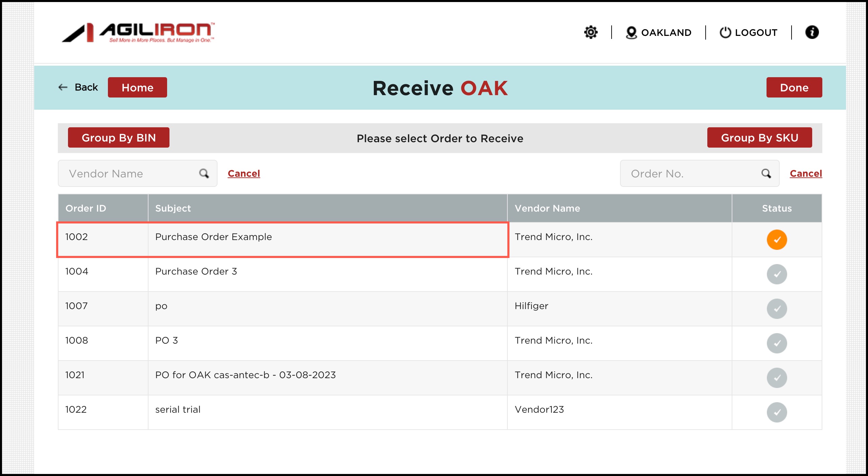Viewport: 868px width, 476px height.
Task: Cancel the Vendor Name search
Action: pyautogui.click(x=244, y=173)
